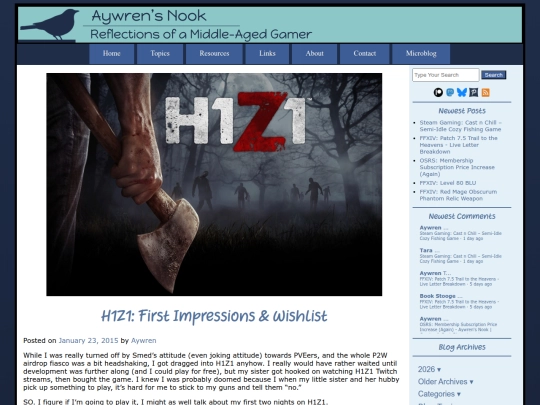The height and width of the screenshot is (405, 540).
Task: Click the Newest Comments heading
Action: pyautogui.click(x=462, y=216)
